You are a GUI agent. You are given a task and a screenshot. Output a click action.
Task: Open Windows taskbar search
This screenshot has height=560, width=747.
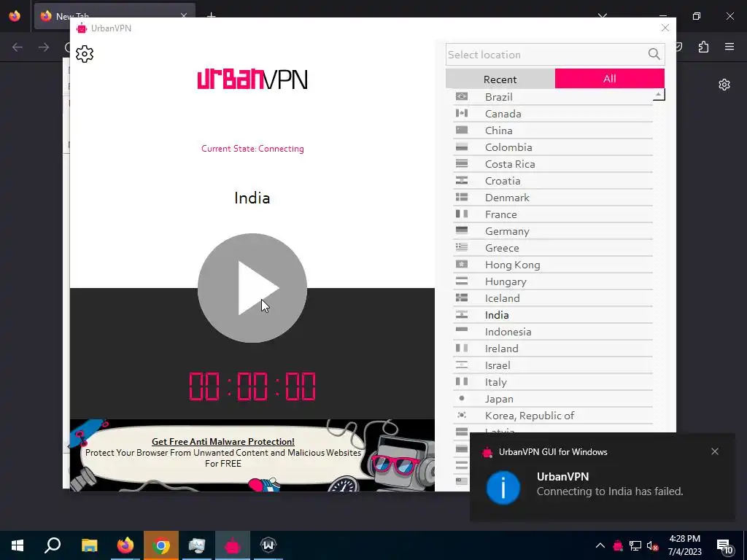(53, 545)
